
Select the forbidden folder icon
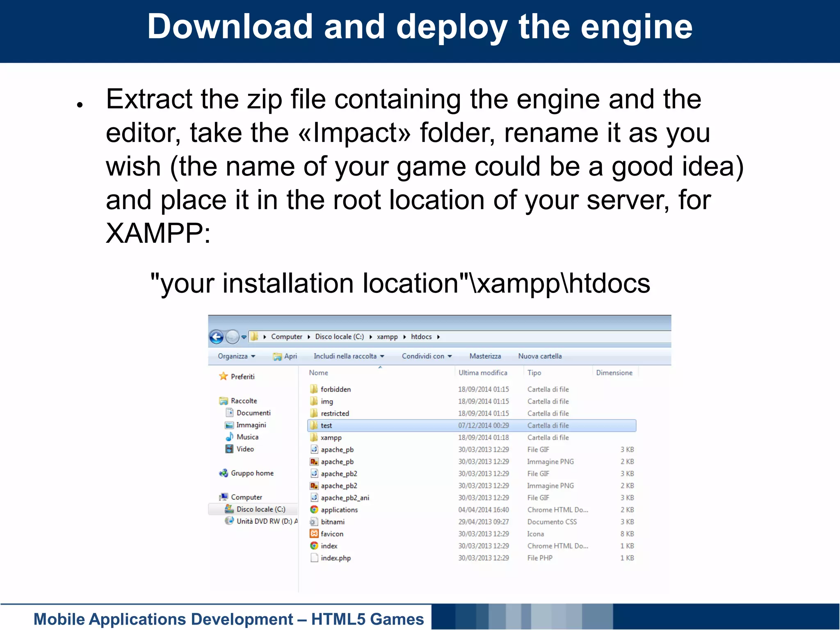tap(314, 389)
